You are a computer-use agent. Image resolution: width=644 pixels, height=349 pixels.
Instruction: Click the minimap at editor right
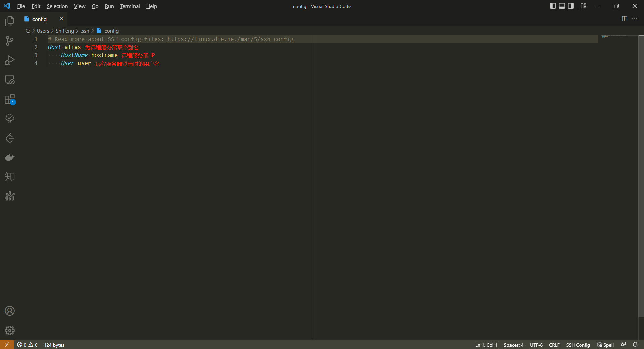(613, 36)
